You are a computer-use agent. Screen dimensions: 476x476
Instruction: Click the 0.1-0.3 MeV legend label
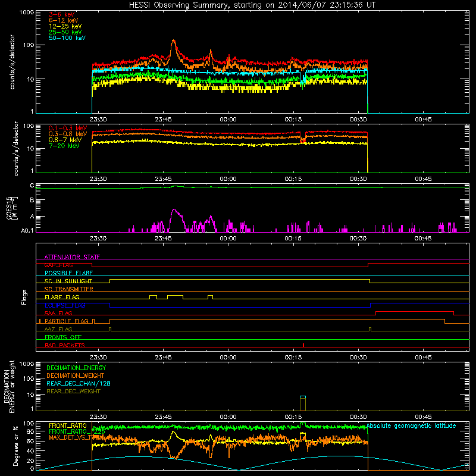click(68, 128)
